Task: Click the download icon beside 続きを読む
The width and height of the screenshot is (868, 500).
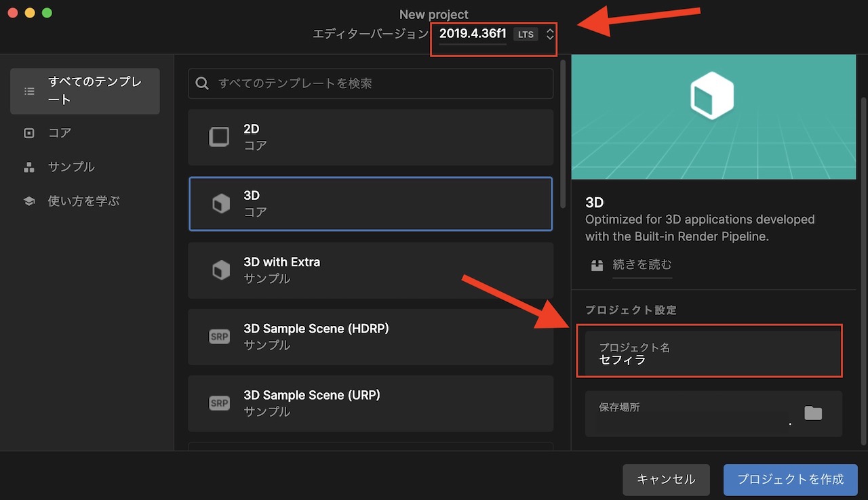Action: [x=597, y=265]
